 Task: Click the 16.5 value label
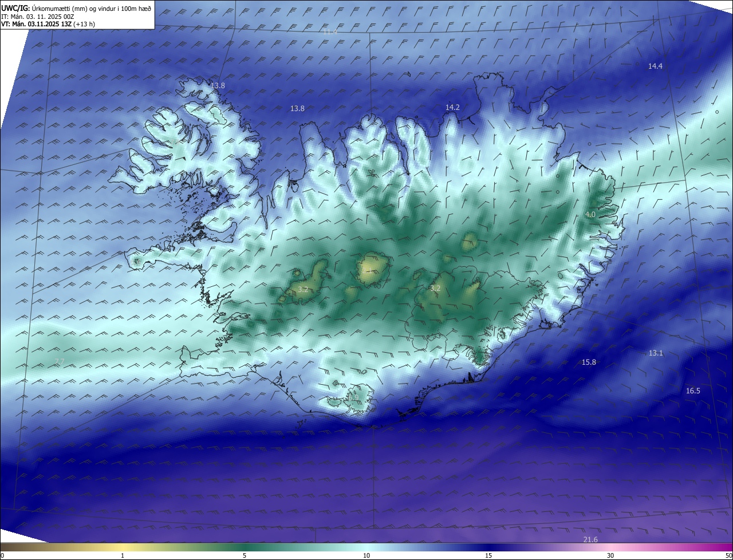point(693,391)
